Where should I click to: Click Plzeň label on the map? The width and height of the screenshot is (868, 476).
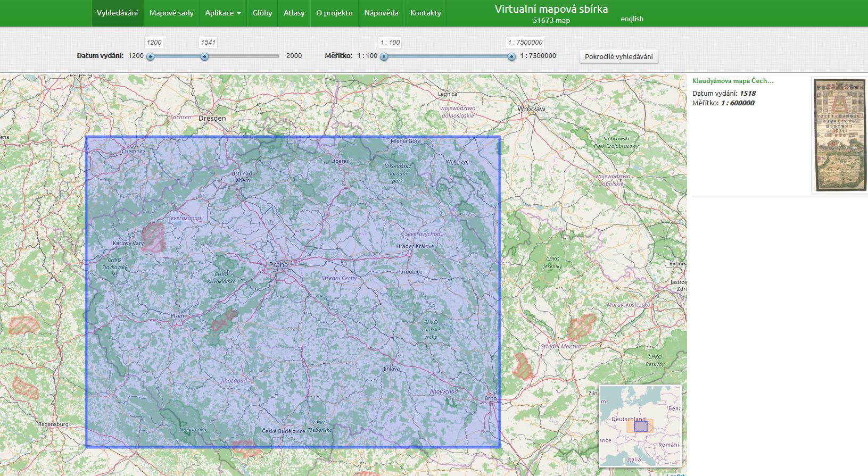(177, 316)
